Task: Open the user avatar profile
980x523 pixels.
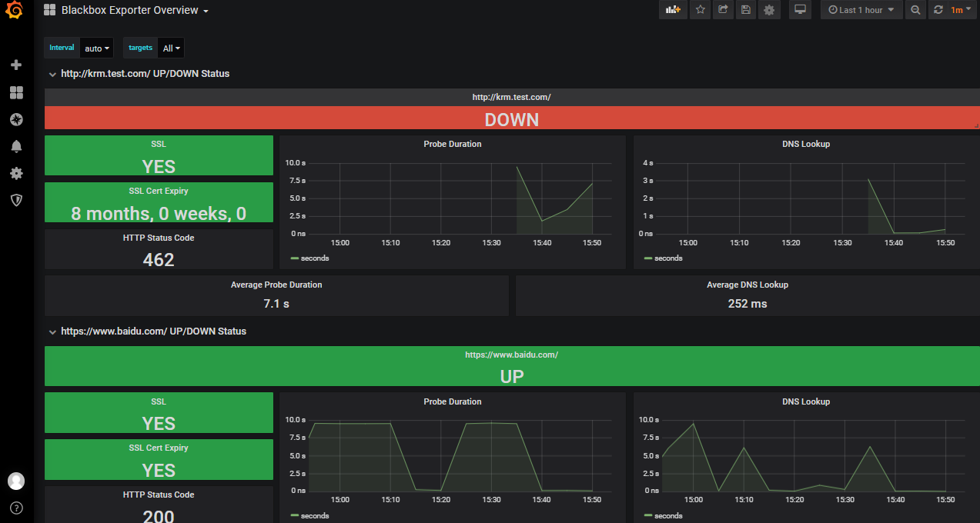Action: point(16,481)
